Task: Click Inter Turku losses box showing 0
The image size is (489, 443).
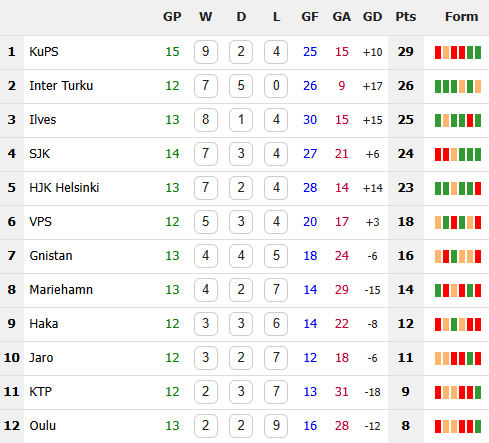Action: (276, 86)
